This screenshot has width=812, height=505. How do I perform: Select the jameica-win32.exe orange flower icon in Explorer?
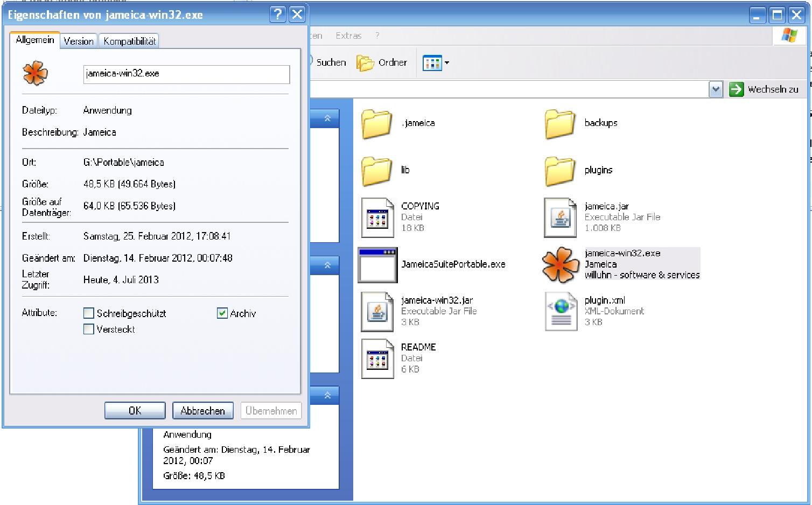tap(561, 265)
